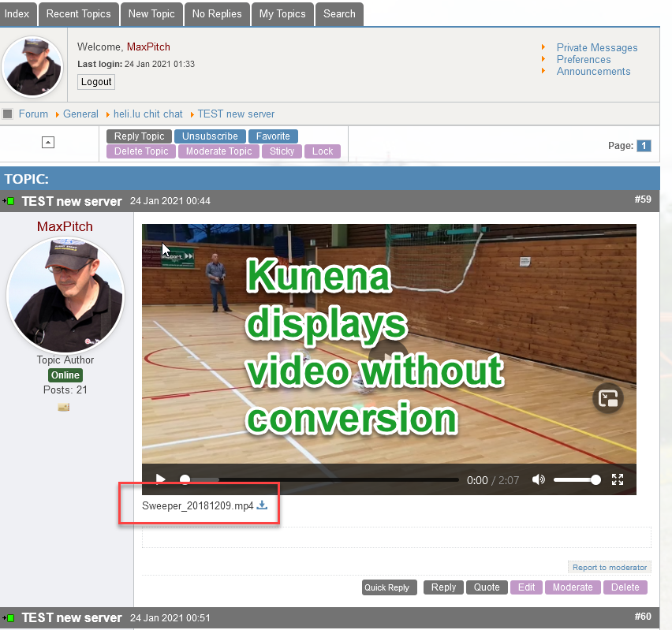The width and height of the screenshot is (672, 630).
Task: Adjust the video volume slider
Action: pyautogui.click(x=576, y=479)
